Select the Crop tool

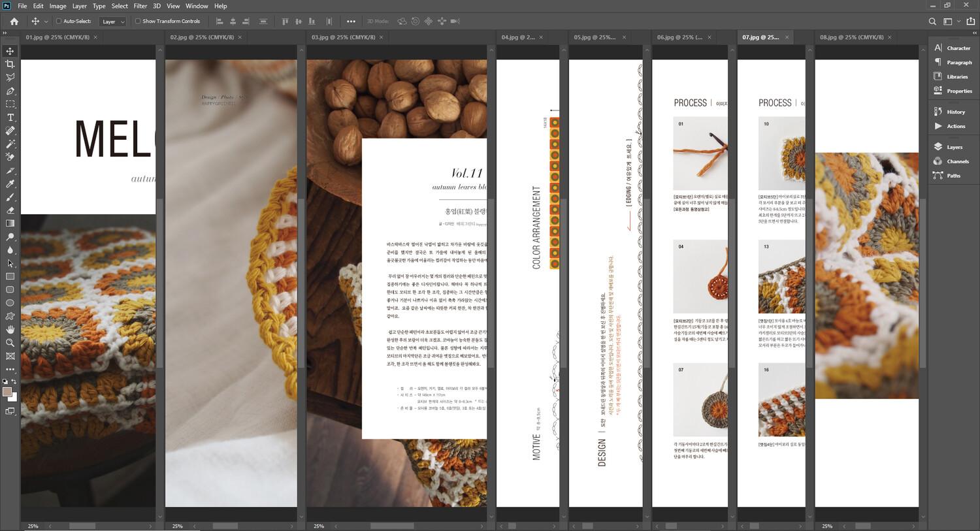[10, 64]
